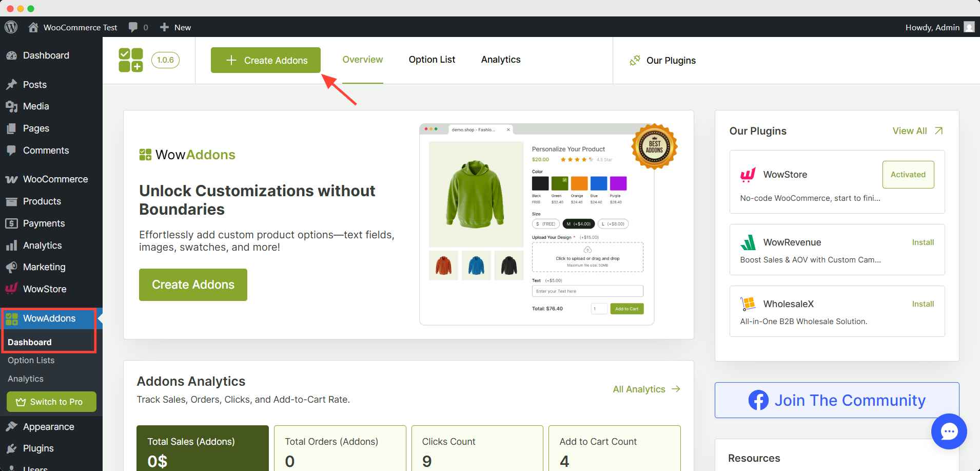Click the Total Orders (Addons) card

click(x=340, y=448)
